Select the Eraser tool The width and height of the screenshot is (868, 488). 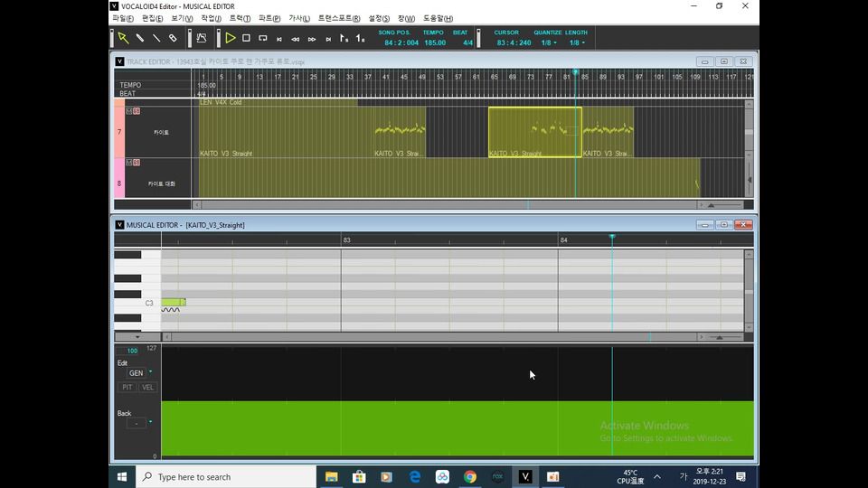coord(173,38)
